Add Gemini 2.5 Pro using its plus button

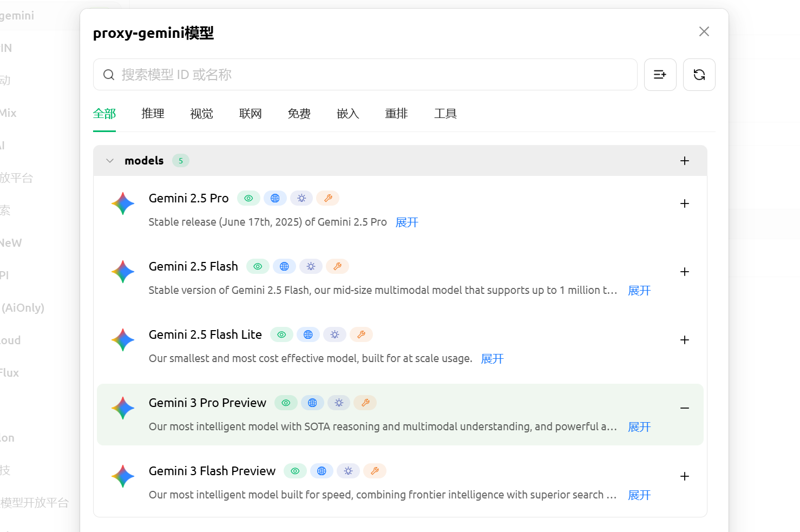coord(685,203)
